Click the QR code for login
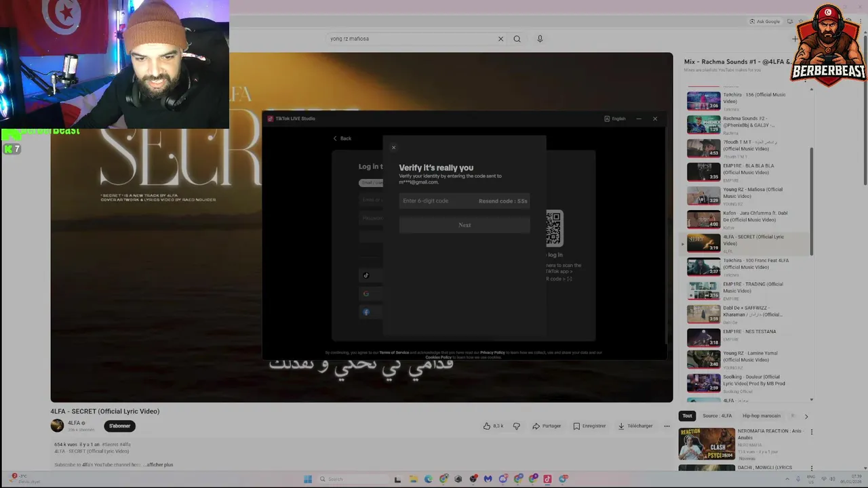The height and width of the screenshot is (488, 868). [x=554, y=228]
